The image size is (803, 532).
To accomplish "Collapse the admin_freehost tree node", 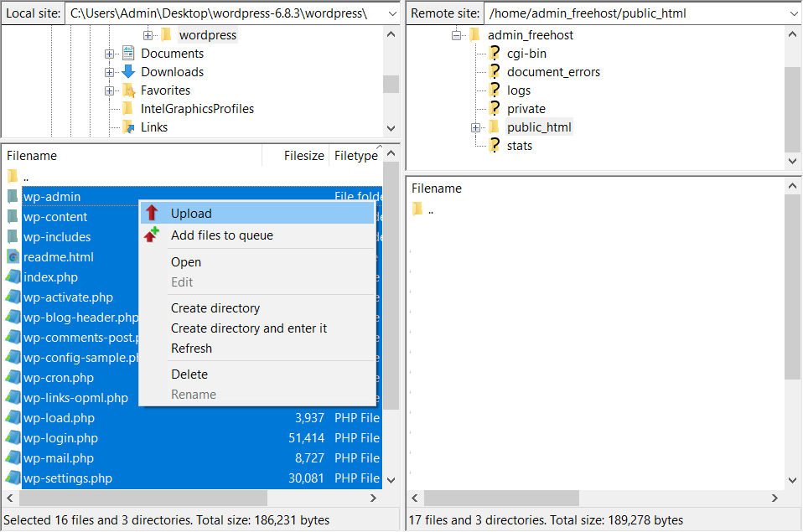I will pyautogui.click(x=457, y=35).
